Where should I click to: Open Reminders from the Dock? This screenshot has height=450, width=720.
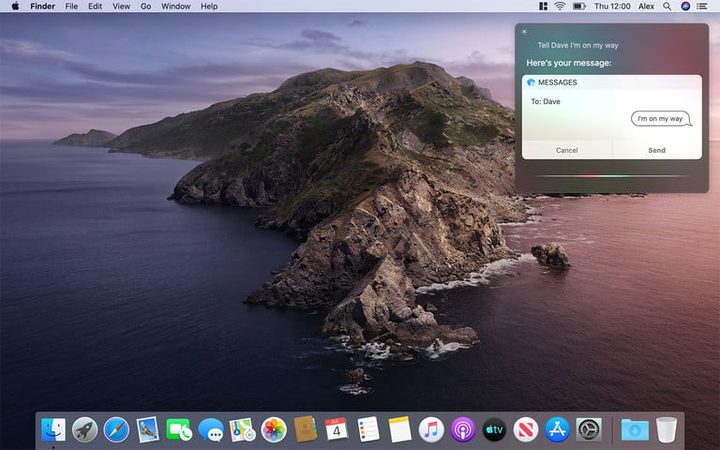click(x=368, y=429)
